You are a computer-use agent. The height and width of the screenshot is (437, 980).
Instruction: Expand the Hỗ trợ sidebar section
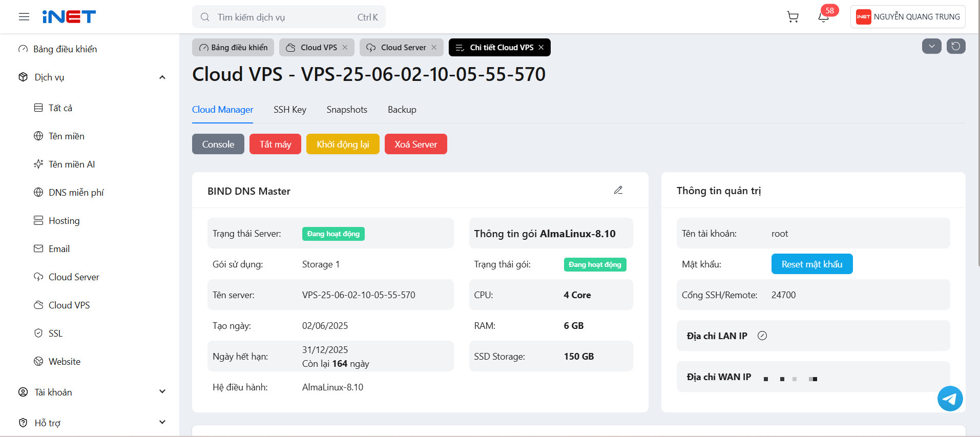pos(162,423)
